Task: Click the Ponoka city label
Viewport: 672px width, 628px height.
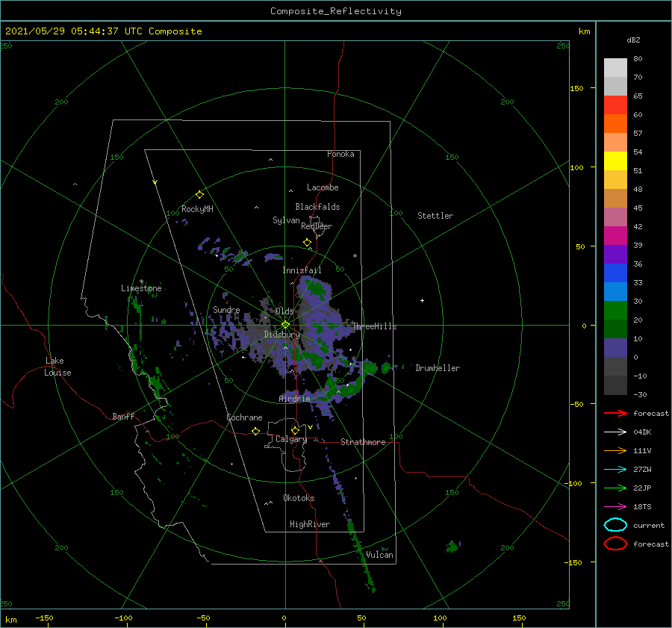Action: (340, 154)
